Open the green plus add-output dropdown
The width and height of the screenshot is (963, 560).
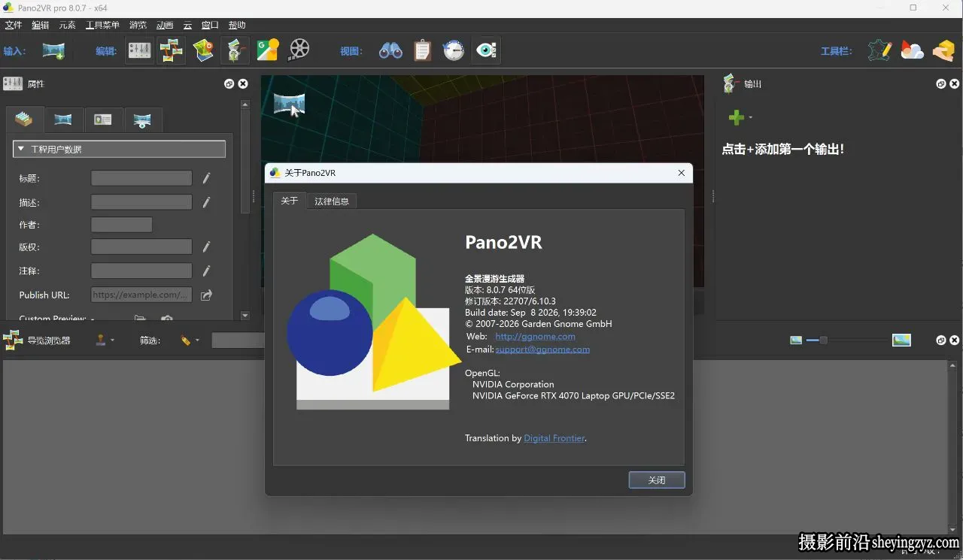(740, 117)
